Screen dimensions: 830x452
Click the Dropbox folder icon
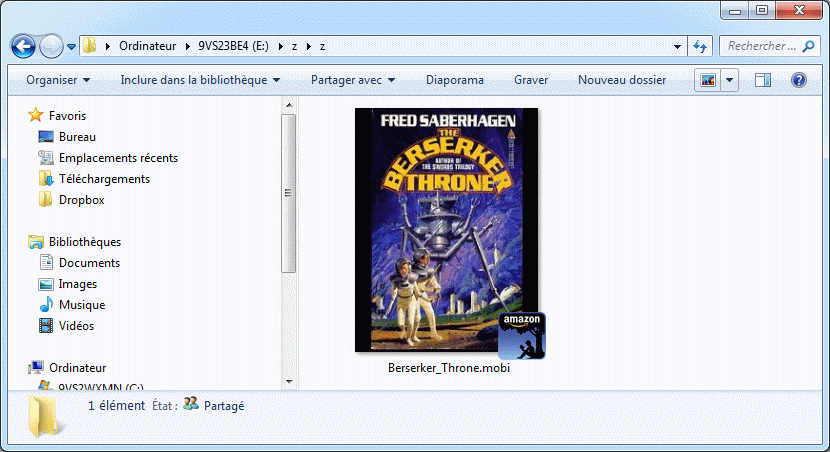tap(46, 200)
